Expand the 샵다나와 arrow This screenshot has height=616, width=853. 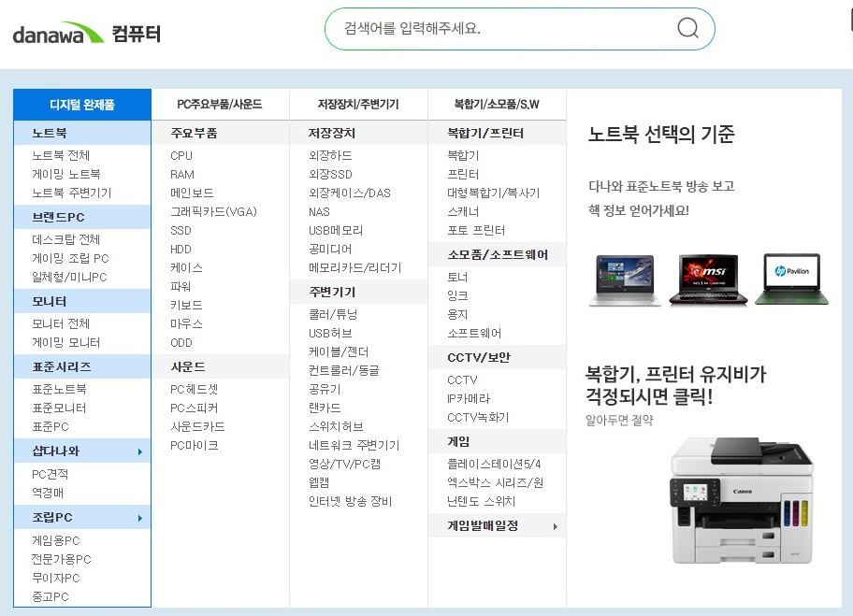click(139, 451)
